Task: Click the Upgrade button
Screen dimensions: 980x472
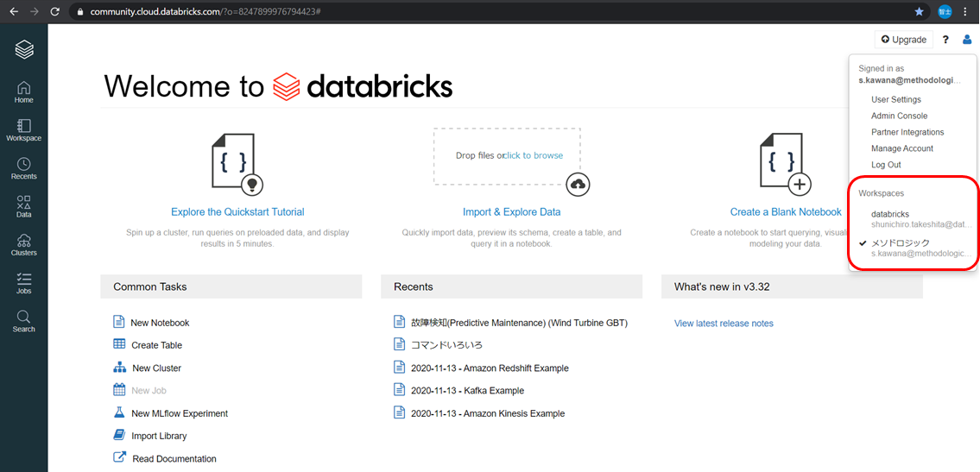Action: click(904, 40)
